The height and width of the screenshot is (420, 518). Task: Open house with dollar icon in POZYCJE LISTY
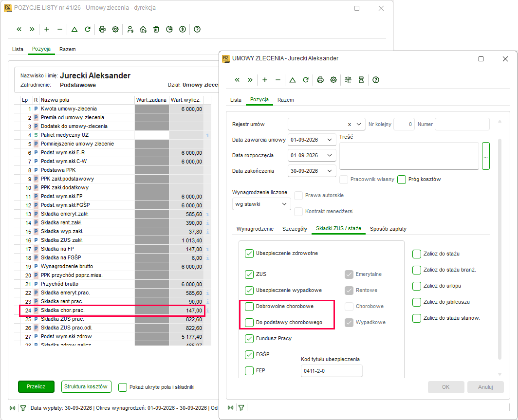(143, 29)
